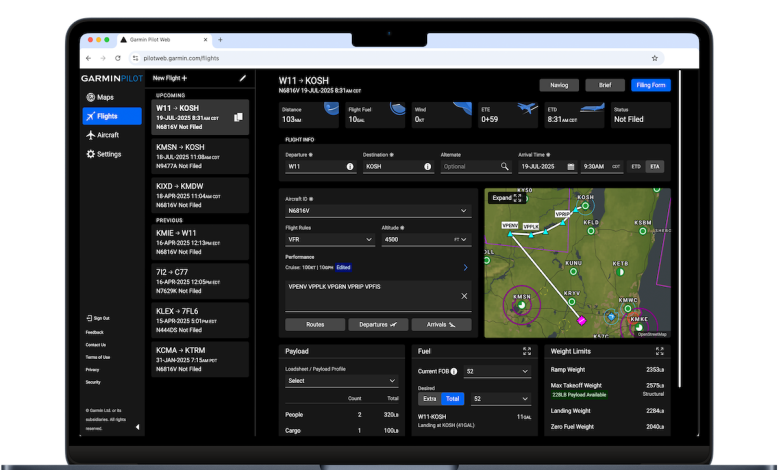
Task: Open the Departures procedures
Action: [x=378, y=324]
